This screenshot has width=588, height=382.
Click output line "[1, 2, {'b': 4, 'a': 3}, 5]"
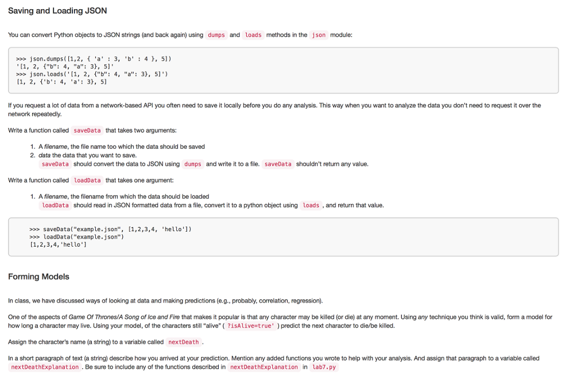(x=62, y=81)
